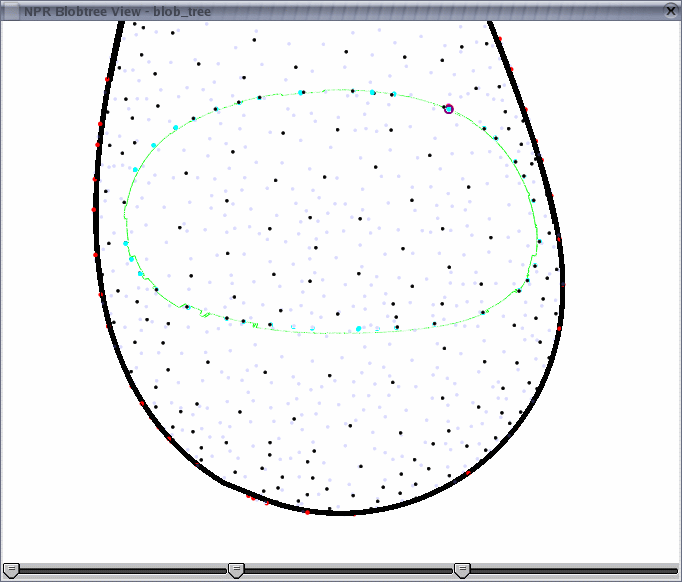This screenshot has height=582, width=682.
Task: Click the second slider handle in the middle
Action: 236,570
